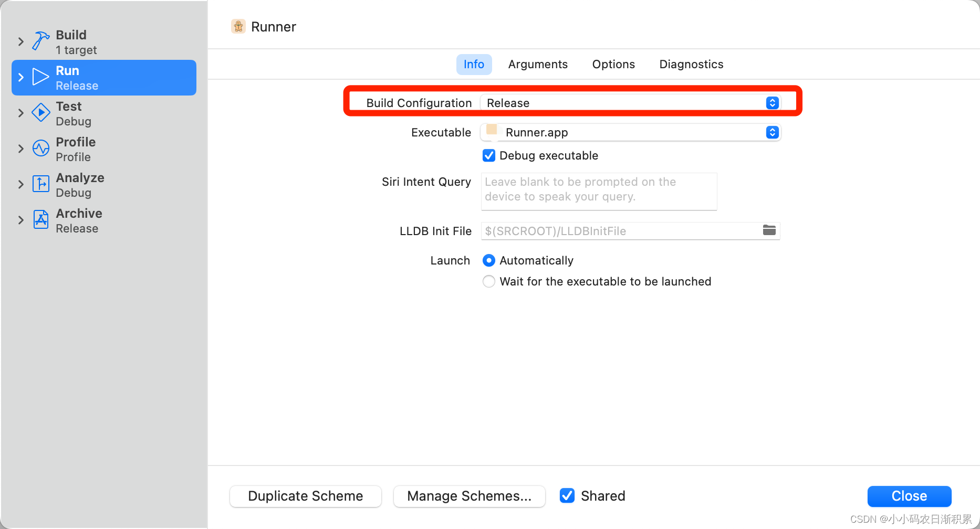Switch to the Arguments tab
Image resolution: width=980 pixels, height=529 pixels.
click(x=538, y=64)
